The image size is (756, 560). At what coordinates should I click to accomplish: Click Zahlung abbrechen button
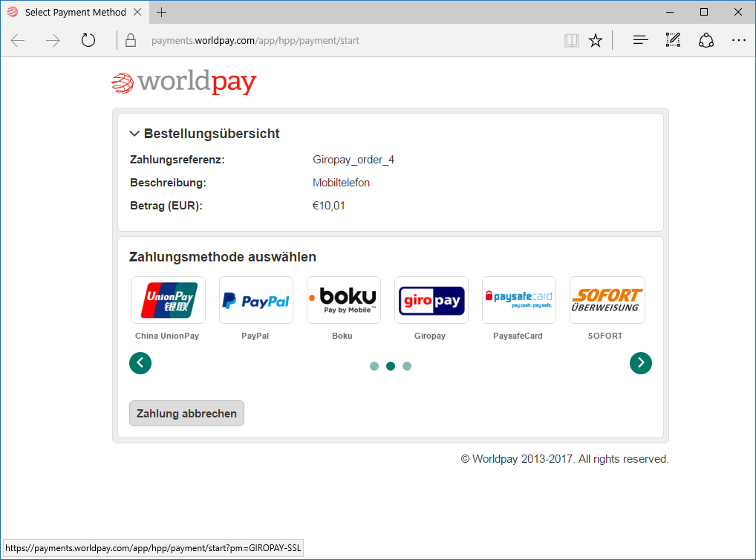click(186, 414)
